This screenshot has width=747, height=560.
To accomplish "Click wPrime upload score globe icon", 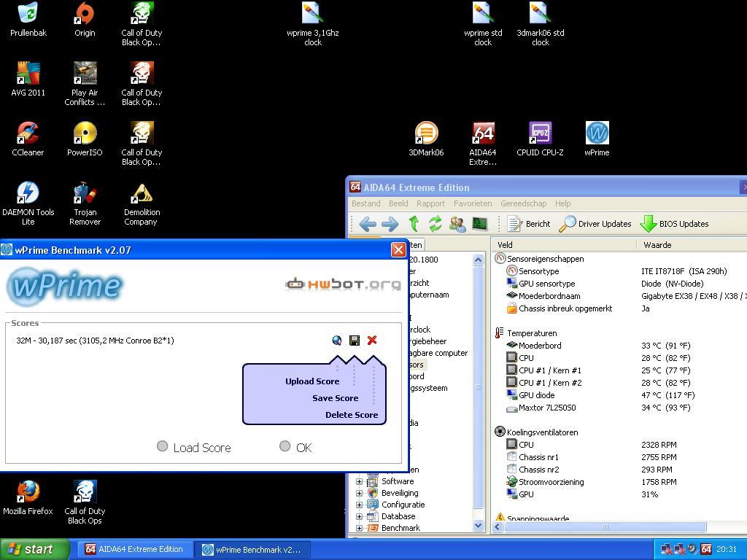I will (x=337, y=340).
